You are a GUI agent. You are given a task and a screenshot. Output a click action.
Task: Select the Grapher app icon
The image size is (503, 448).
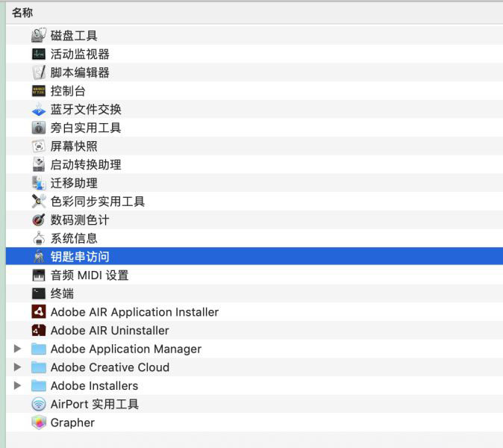39,423
